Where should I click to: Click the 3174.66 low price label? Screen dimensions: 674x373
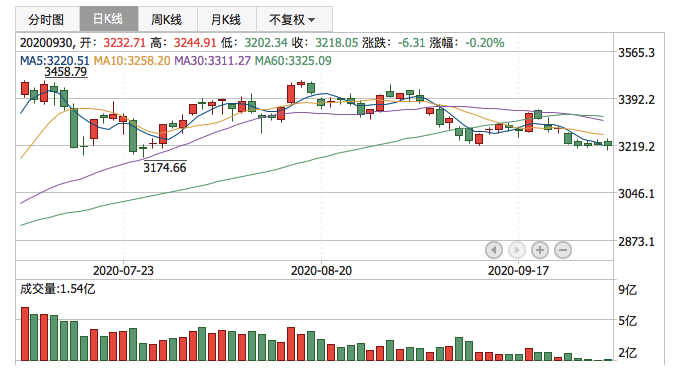(x=165, y=168)
